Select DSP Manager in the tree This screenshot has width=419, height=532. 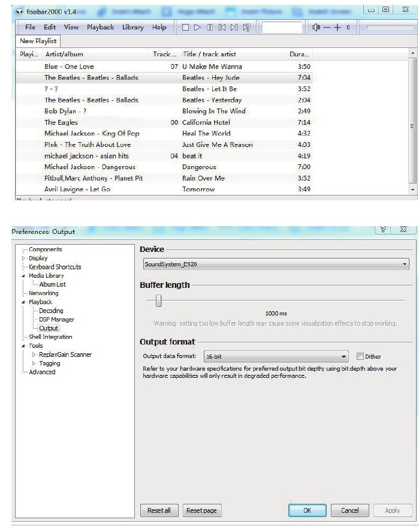[x=56, y=320]
